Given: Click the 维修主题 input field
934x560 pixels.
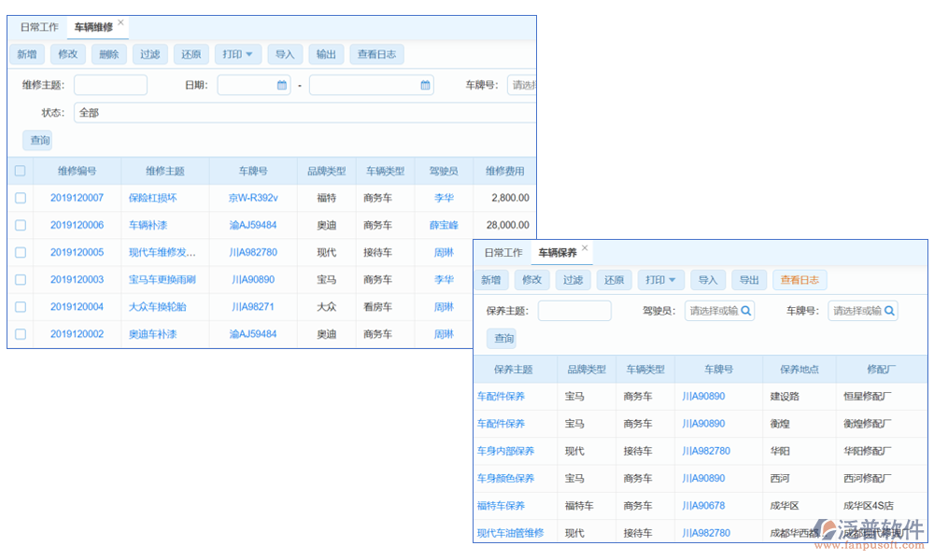Looking at the screenshot, I should (110, 85).
